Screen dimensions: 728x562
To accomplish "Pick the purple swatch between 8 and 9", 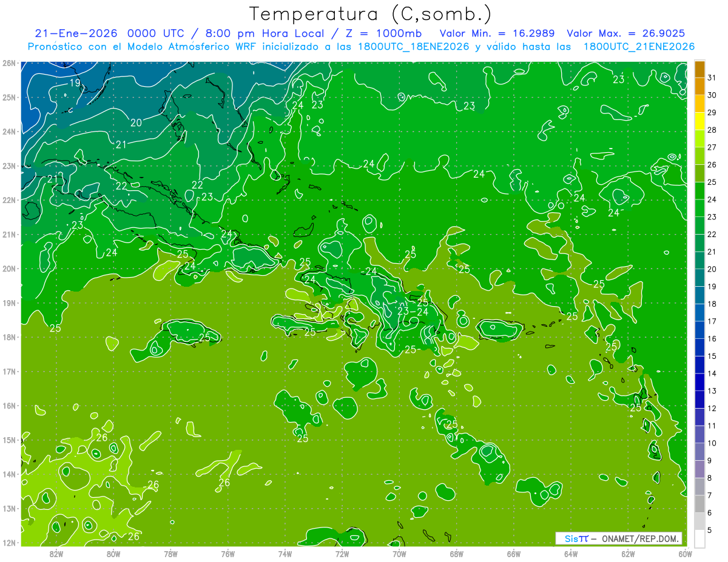I will coord(699,469).
